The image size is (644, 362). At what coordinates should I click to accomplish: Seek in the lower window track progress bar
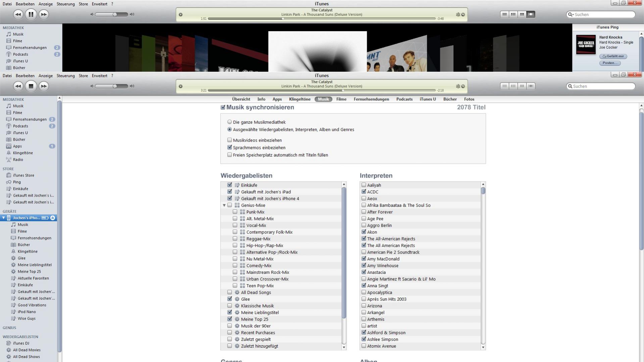click(x=321, y=90)
